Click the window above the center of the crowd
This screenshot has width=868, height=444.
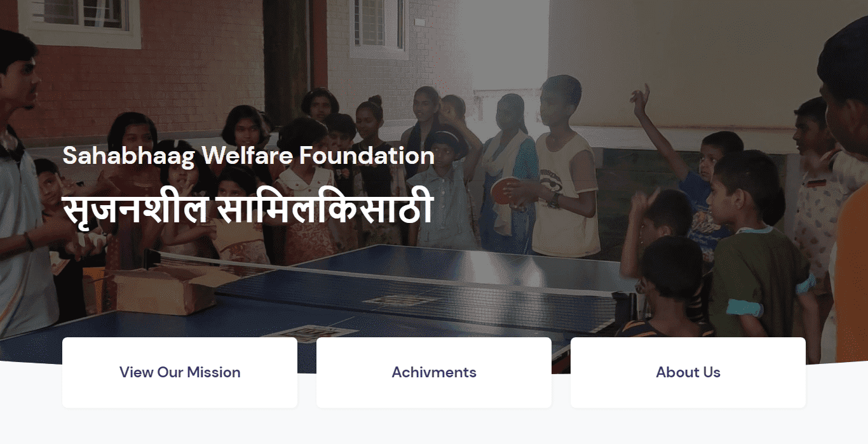(x=379, y=25)
